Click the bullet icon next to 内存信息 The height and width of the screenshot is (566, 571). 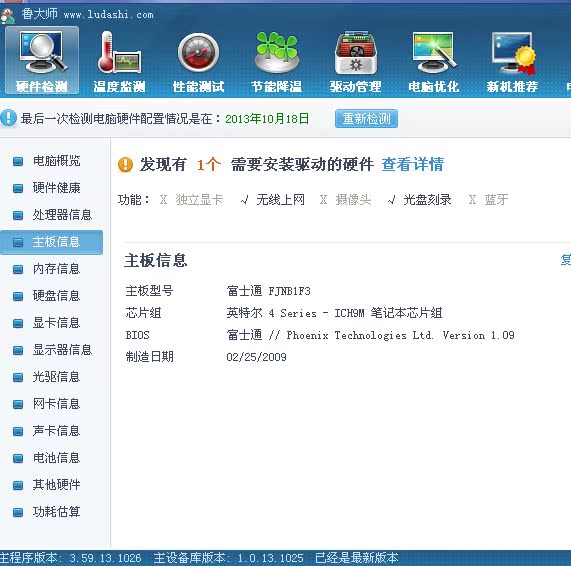(18, 270)
